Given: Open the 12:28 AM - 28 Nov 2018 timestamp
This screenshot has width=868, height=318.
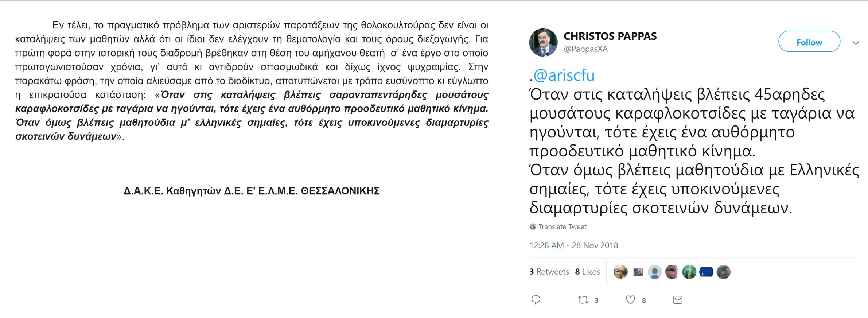Looking at the screenshot, I should (573, 245).
